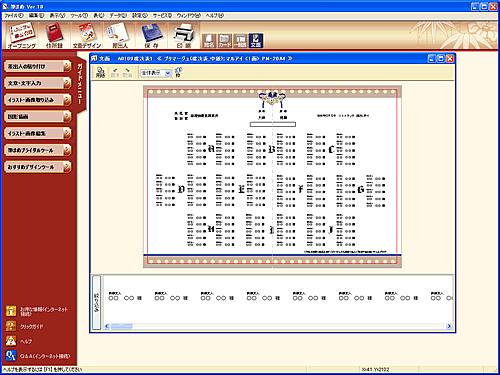Switch to the 一覧表 list view

240,41
